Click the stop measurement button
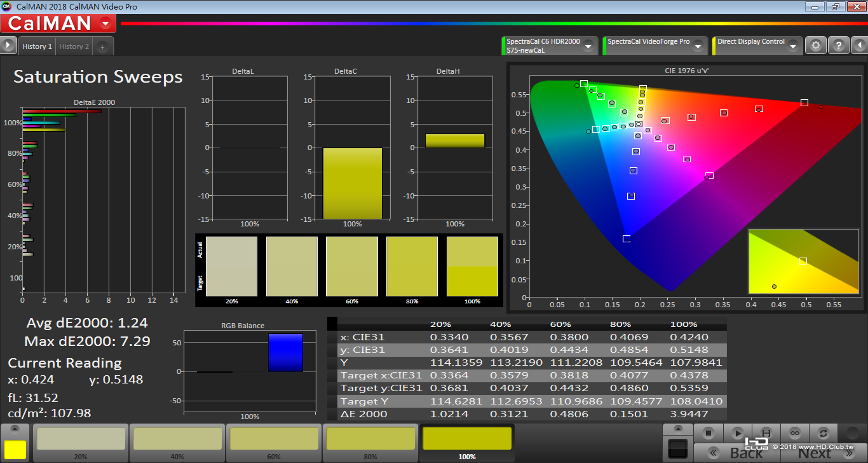The width and height of the screenshot is (868, 463). click(709, 433)
